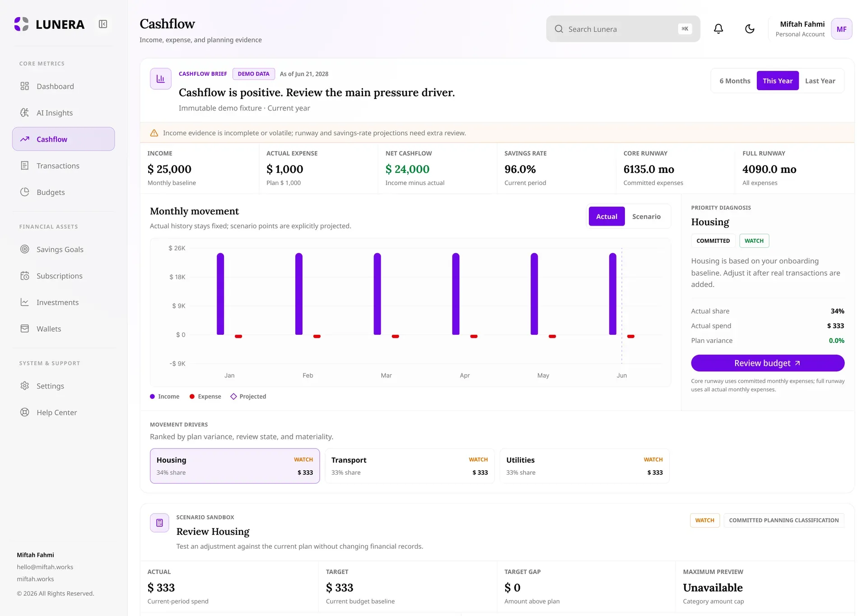Click the June income bar
Image resolution: width=867 pixels, height=616 pixels.
pos(613,294)
